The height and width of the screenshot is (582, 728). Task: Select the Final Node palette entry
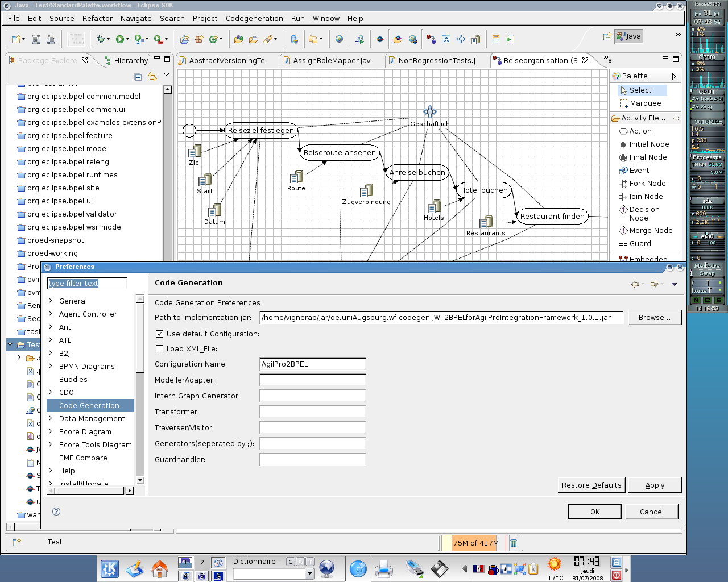pos(648,157)
